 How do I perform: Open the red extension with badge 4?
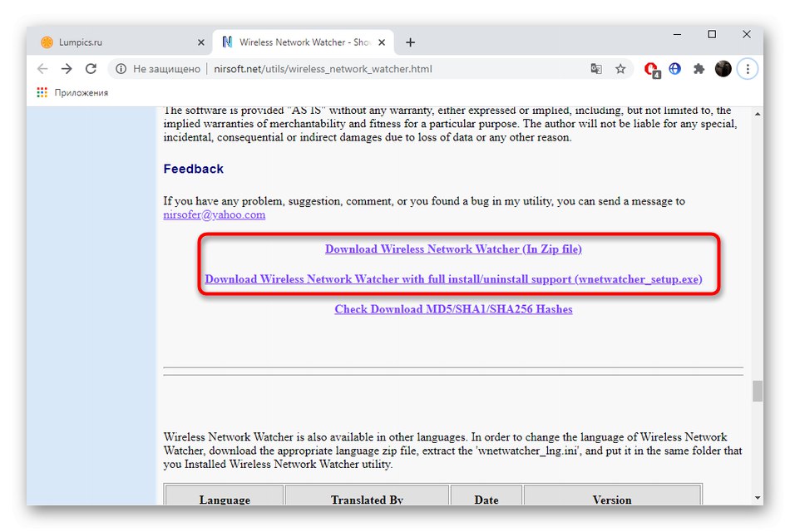click(652, 68)
